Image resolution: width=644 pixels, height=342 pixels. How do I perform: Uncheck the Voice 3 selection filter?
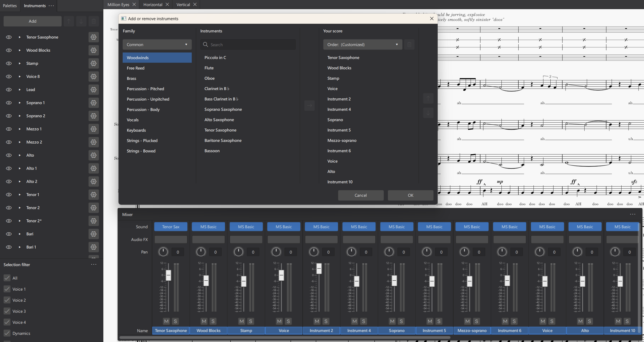tap(7, 311)
